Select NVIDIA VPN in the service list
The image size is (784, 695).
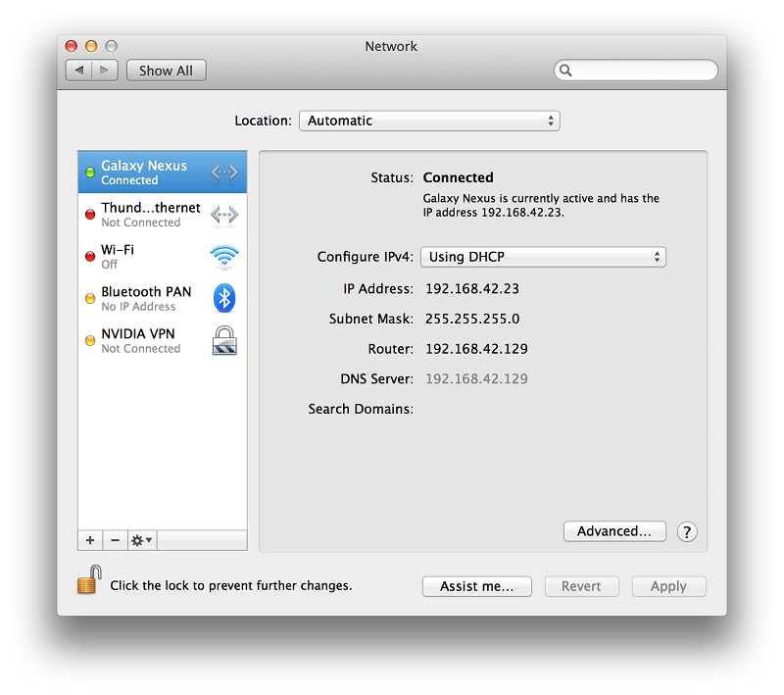[x=163, y=340]
